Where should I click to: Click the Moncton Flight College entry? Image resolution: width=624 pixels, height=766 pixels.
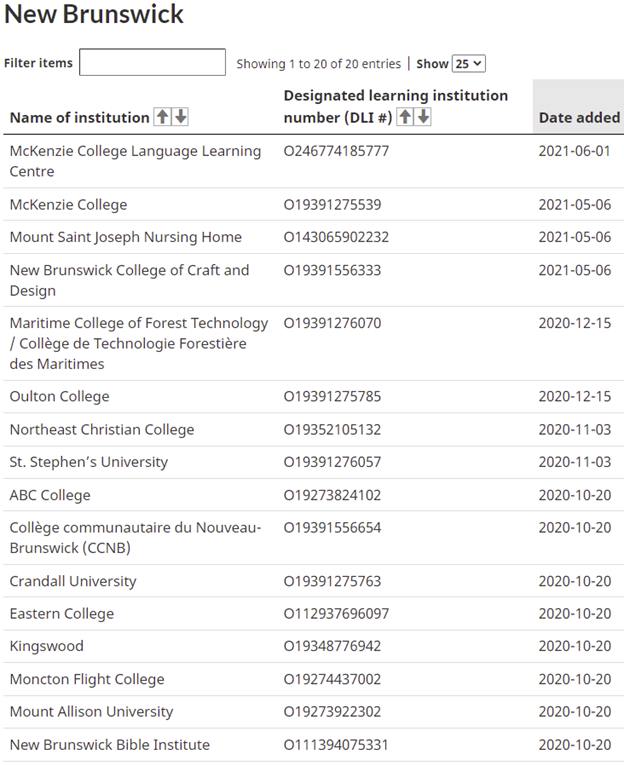coord(86,679)
